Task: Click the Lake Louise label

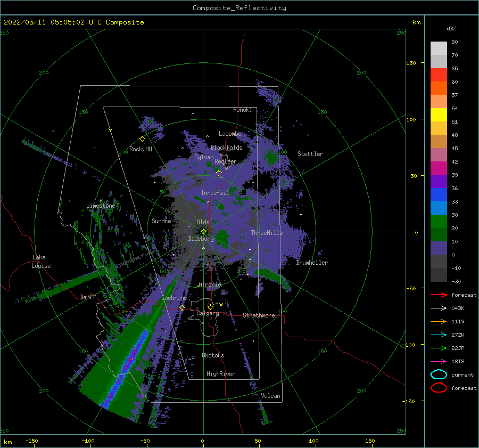Action: 42,262
